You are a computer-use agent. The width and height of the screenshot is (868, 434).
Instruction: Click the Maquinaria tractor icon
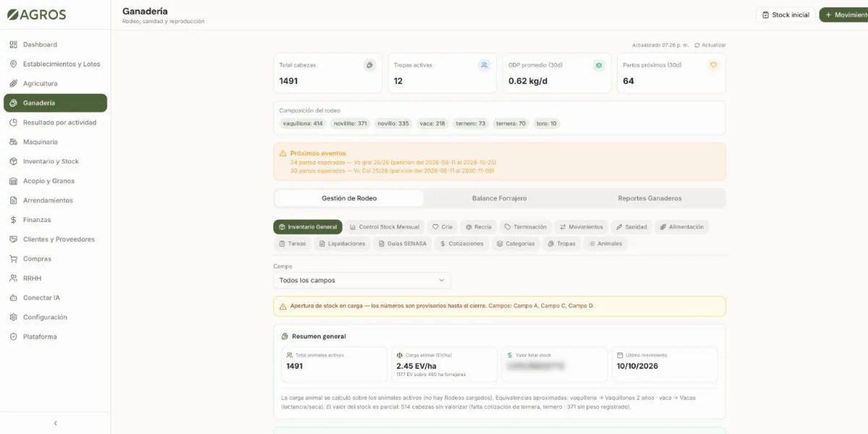(x=13, y=142)
